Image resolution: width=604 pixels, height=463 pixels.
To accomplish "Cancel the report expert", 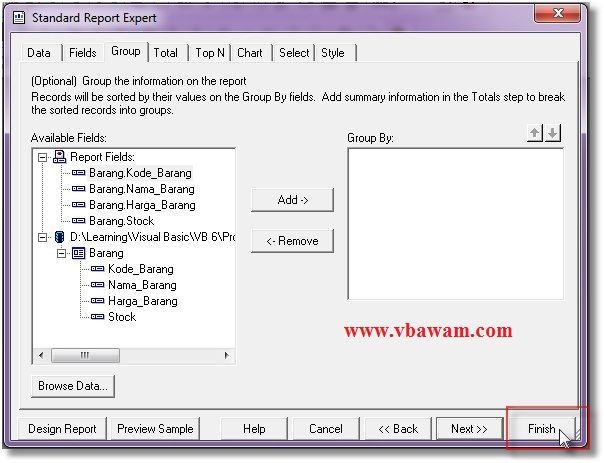I will [326, 429].
